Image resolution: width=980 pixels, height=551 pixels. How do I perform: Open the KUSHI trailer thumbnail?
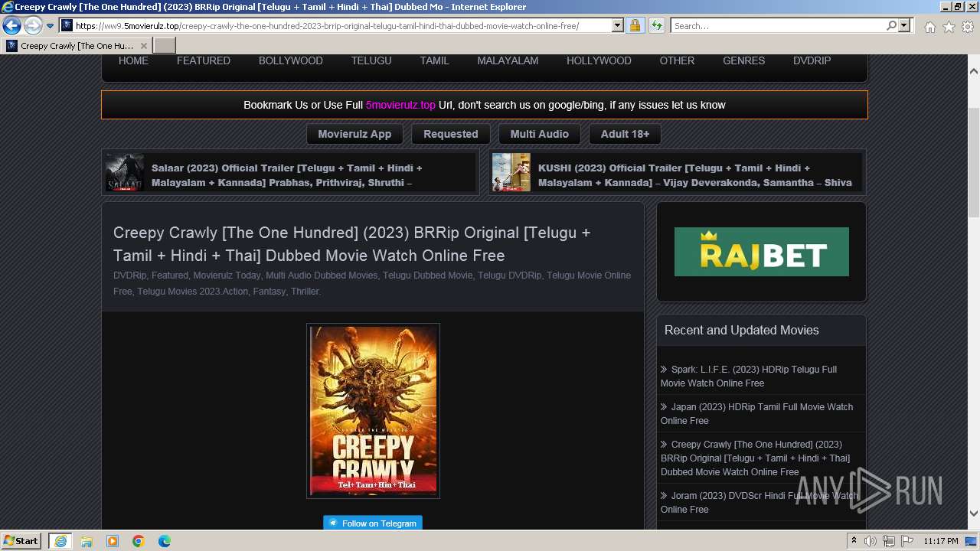point(511,172)
